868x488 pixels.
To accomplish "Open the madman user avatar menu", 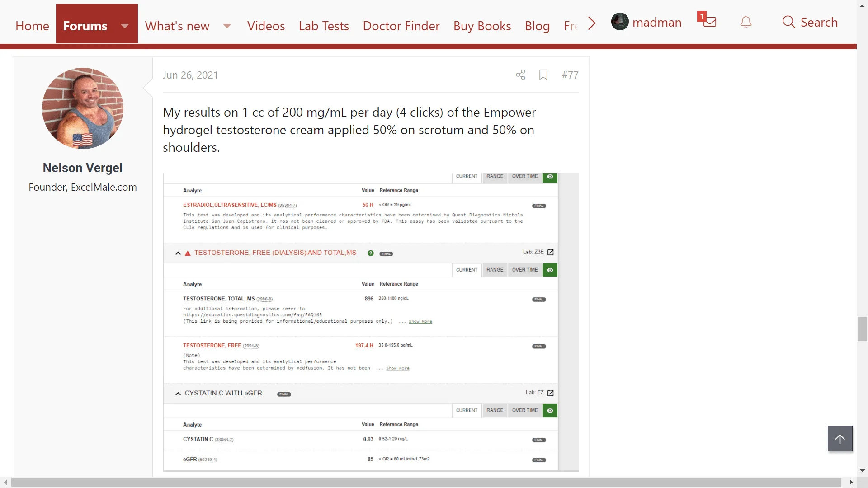I will [x=620, y=22].
